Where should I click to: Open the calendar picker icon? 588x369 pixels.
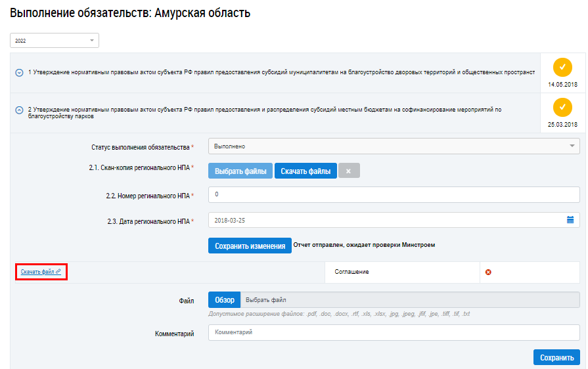click(570, 220)
